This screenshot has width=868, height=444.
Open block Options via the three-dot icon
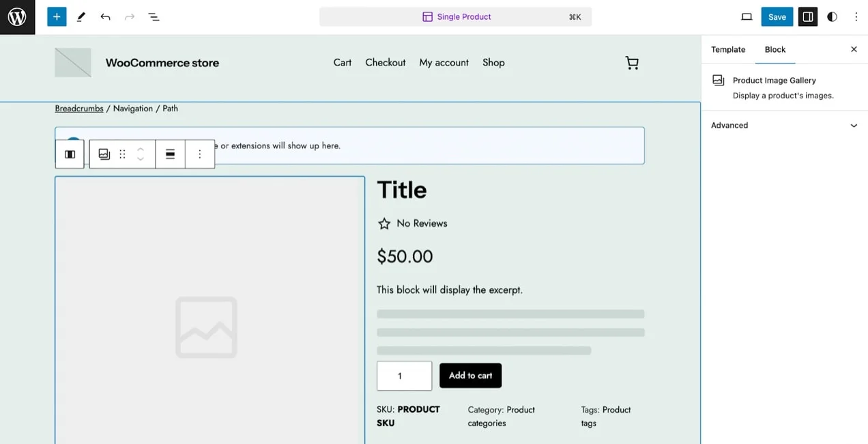[200, 154]
